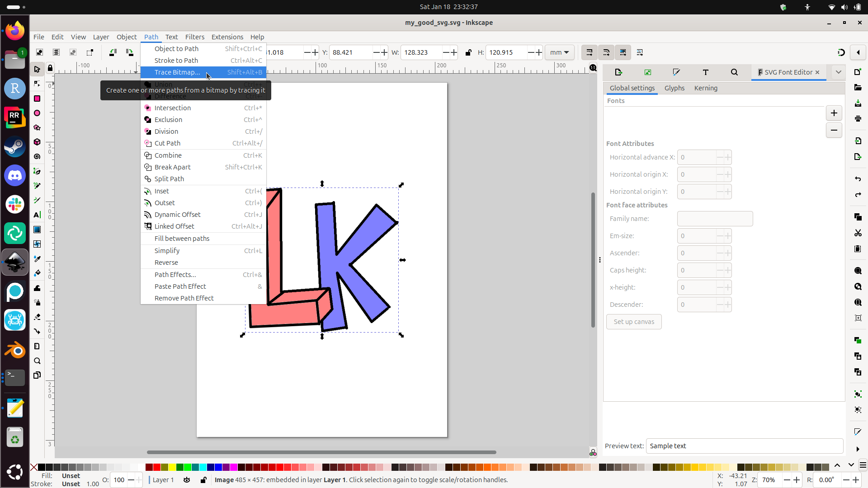Select the Dropper color picker tool

tap(37, 258)
